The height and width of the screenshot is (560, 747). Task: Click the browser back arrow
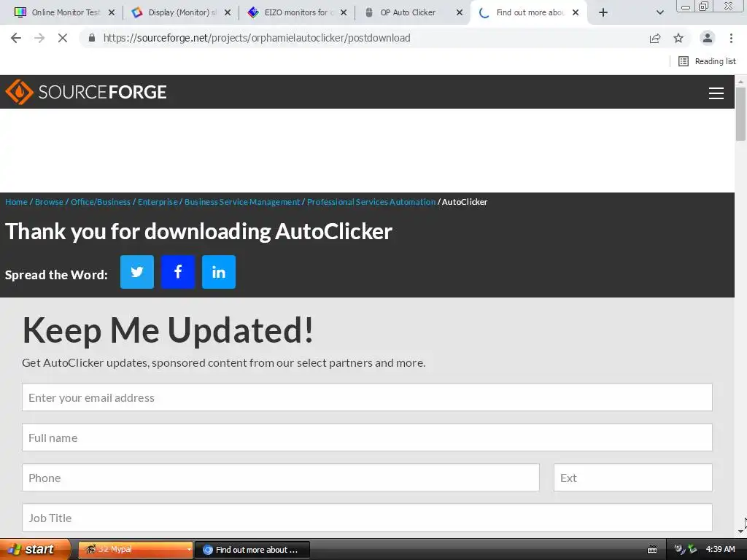pos(16,38)
